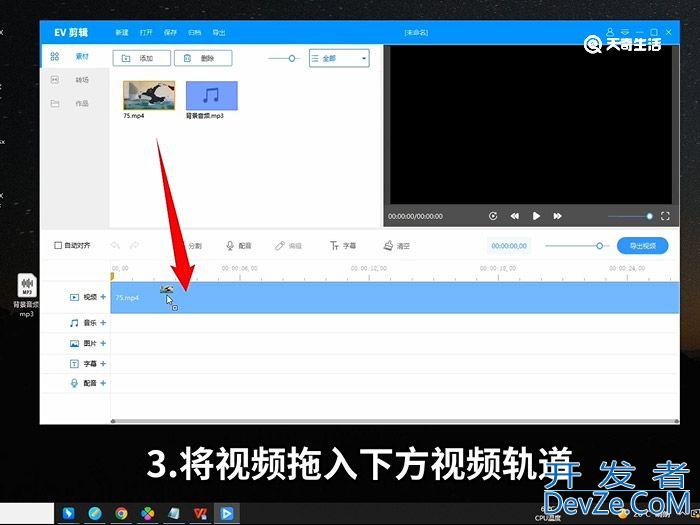Click the colorful pinwheel taskbar icon

coord(147,513)
